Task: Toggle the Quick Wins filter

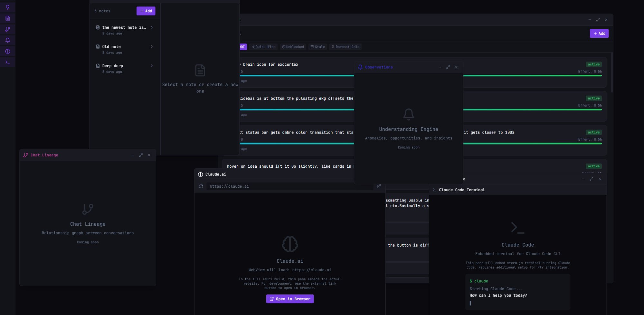Action: click(x=263, y=47)
